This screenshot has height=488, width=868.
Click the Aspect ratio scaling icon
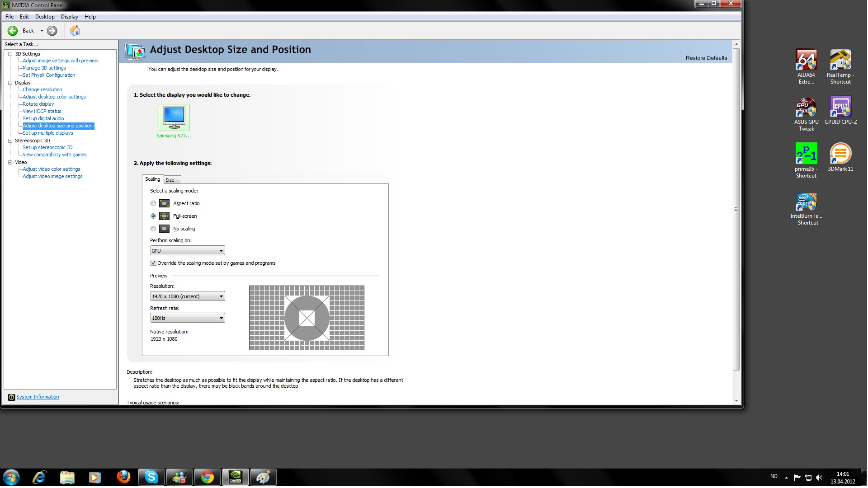pos(164,203)
